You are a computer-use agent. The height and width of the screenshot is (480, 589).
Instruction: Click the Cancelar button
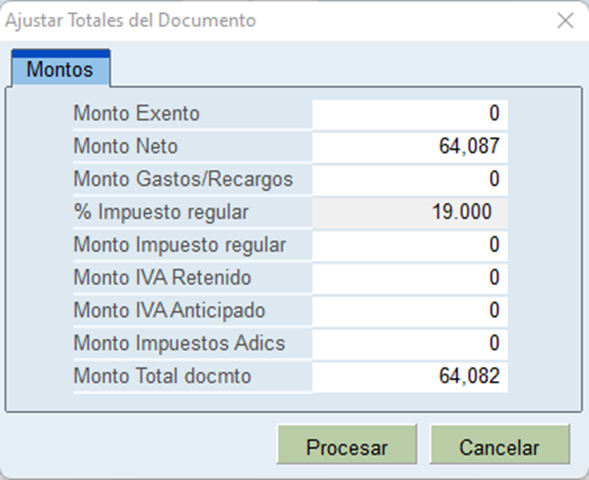(500, 444)
